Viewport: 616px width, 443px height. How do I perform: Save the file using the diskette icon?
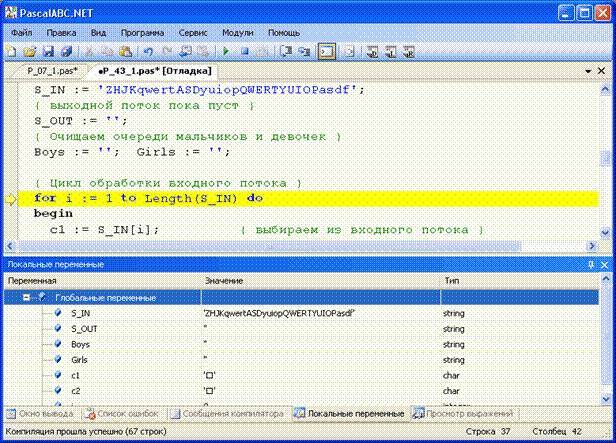[48, 52]
